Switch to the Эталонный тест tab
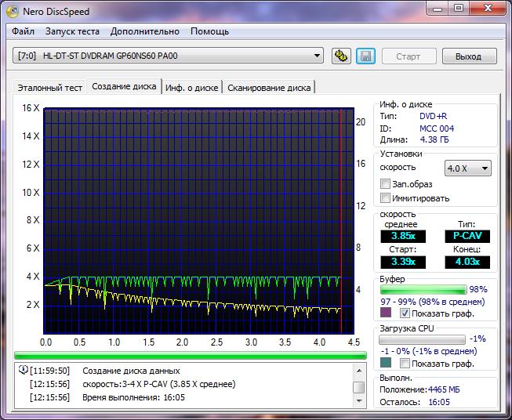The image size is (512, 420). pos(49,88)
